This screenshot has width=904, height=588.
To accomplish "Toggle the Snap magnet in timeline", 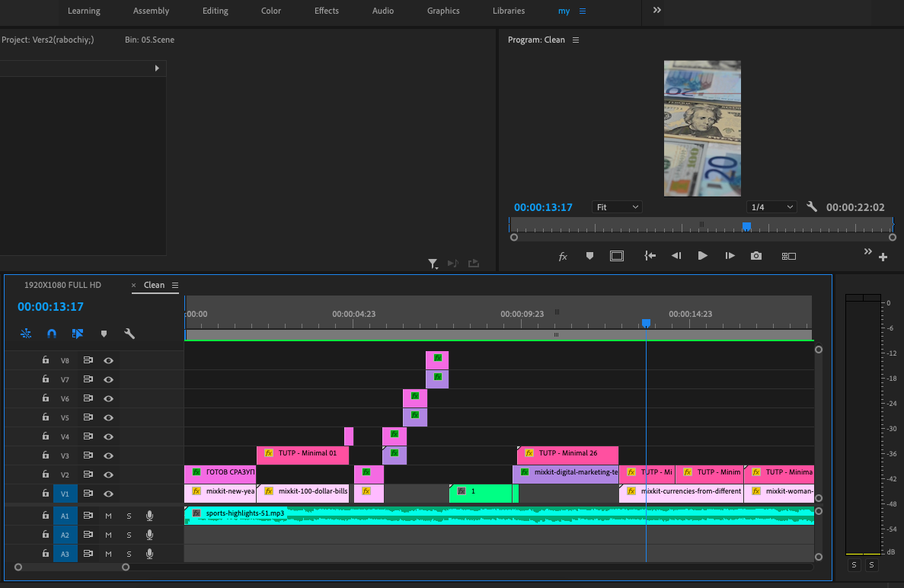I will coord(51,334).
